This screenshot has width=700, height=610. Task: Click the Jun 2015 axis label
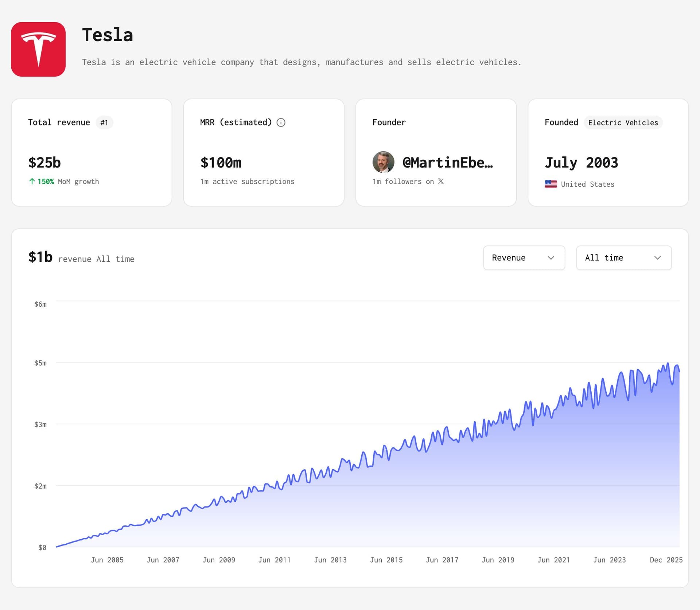click(x=386, y=560)
